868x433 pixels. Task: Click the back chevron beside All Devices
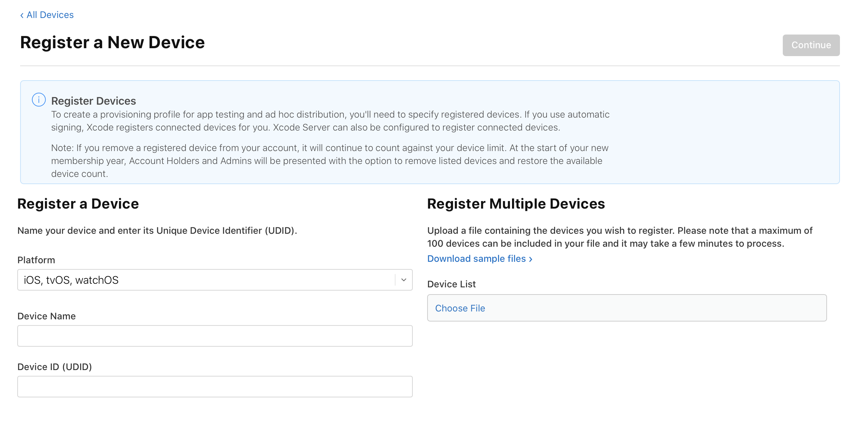point(22,15)
